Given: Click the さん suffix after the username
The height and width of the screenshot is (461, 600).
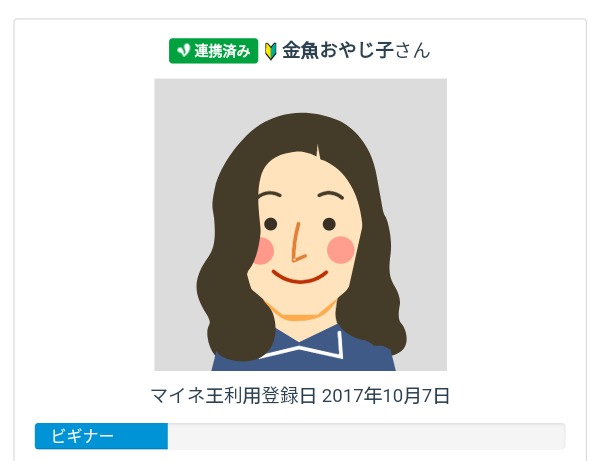Looking at the screenshot, I should click(x=412, y=51).
